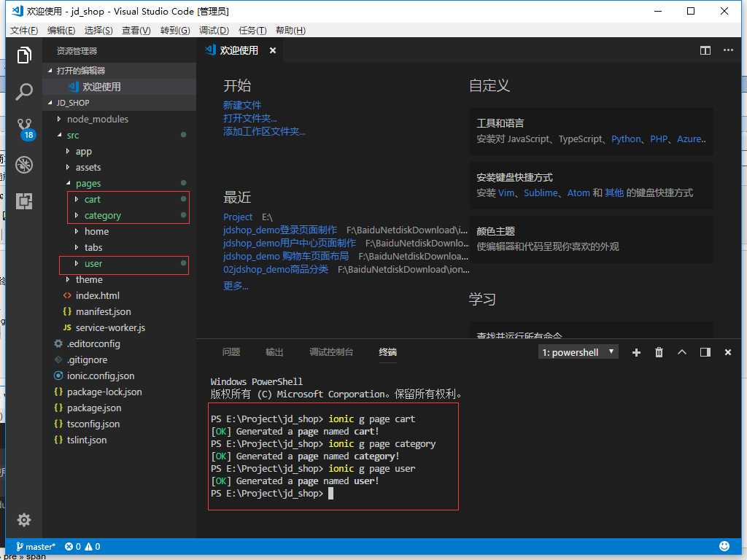Open the editor More Actions ellipsis

(x=728, y=50)
